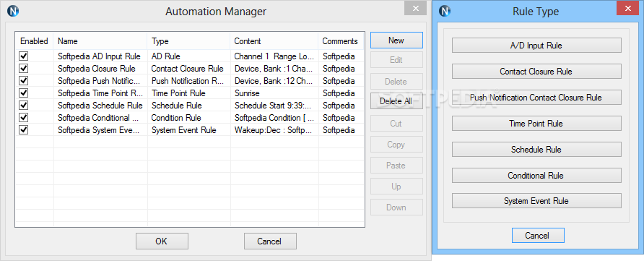
Task: Pick Push Notification Contact Closure Rule
Action: 536,98
